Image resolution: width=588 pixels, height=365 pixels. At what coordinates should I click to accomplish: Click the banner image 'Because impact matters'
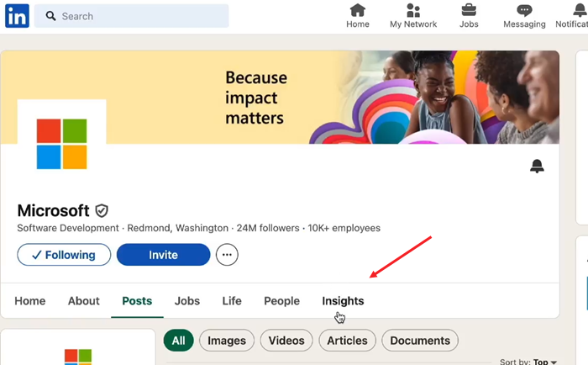[x=280, y=98]
